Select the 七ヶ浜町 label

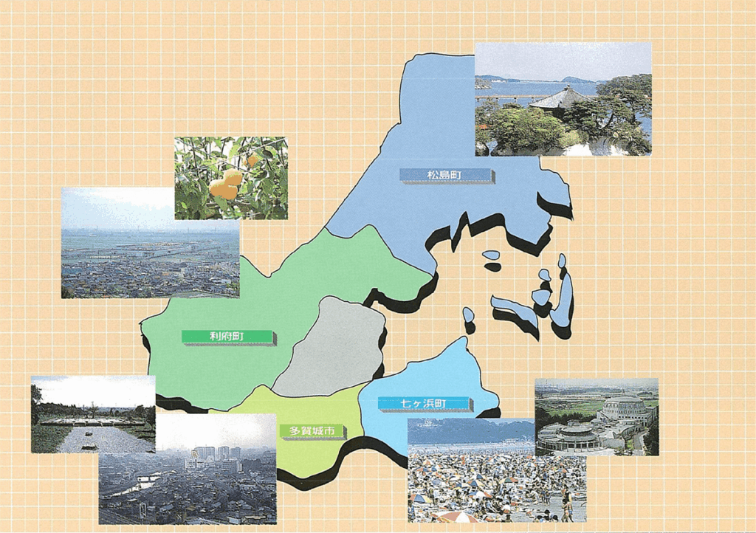pos(423,404)
